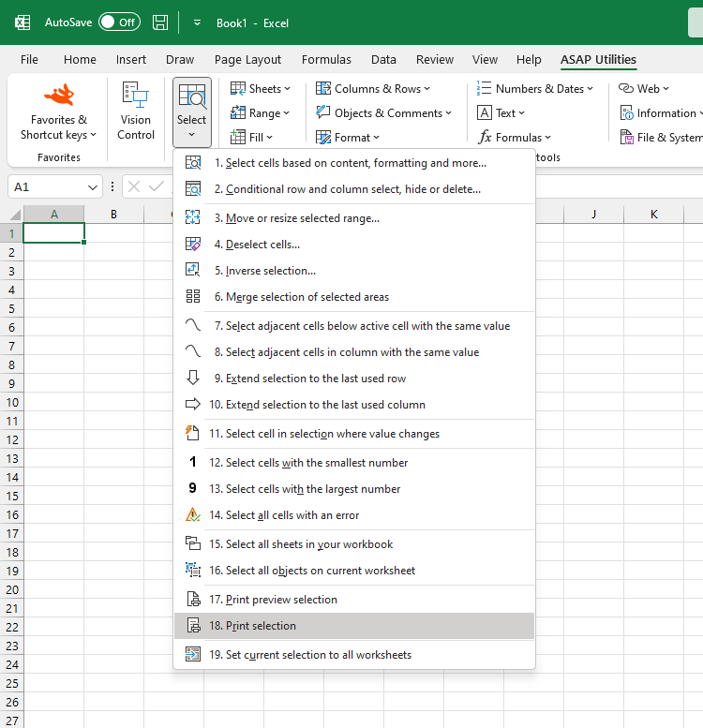The width and height of the screenshot is (703, 728).
Task: Go to the Page Layout tab
Action: (x=247, y=59)
